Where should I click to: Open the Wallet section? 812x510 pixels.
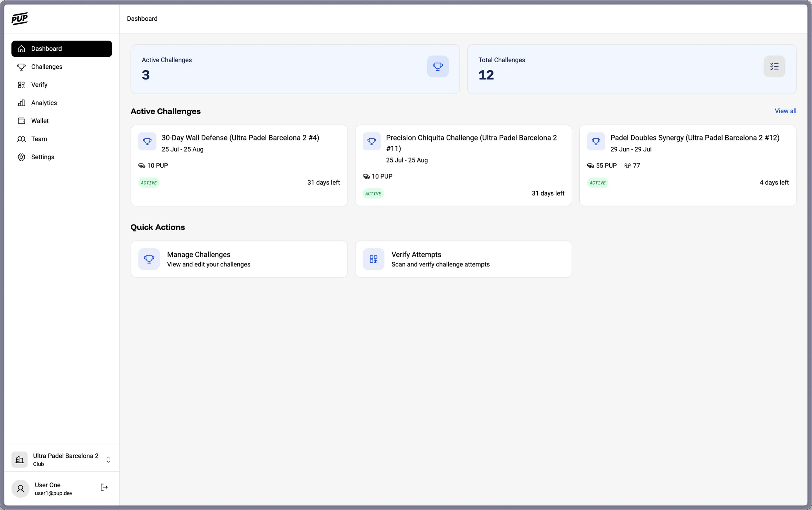pos(62,121)
